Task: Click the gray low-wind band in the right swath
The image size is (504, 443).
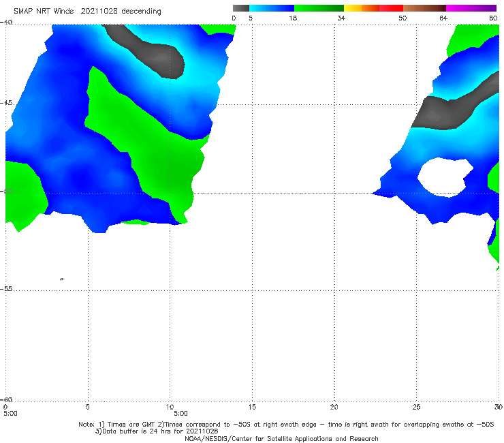Action: point(450,111)
